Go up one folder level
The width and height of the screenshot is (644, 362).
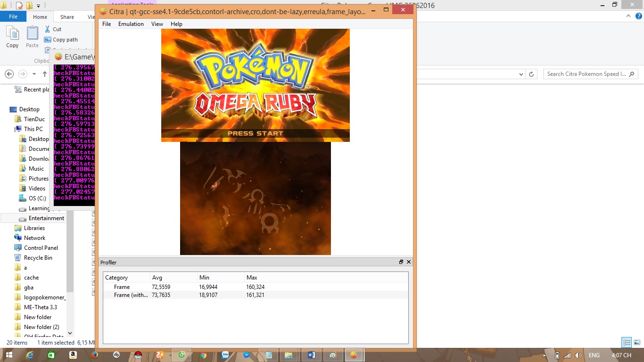[x=45, y=74]
